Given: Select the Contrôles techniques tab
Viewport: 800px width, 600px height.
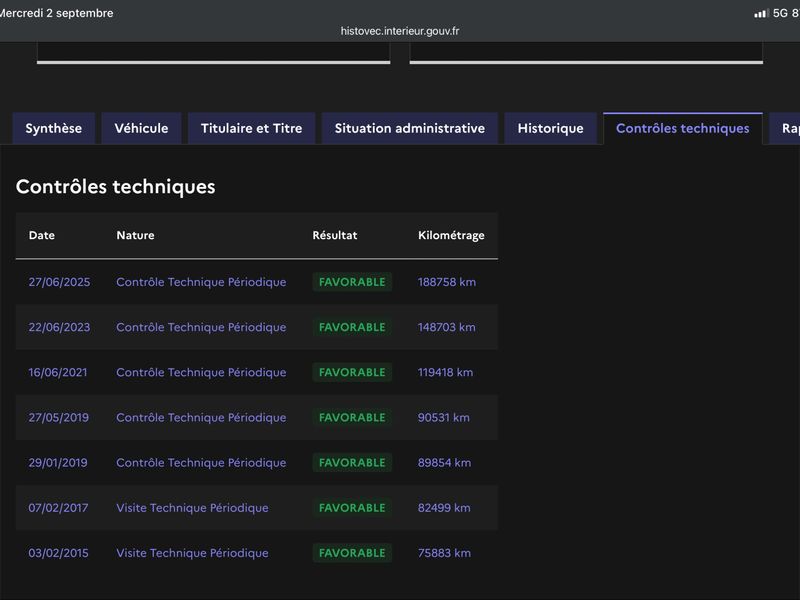Looking at the screenshot, I should click(683, 128).
